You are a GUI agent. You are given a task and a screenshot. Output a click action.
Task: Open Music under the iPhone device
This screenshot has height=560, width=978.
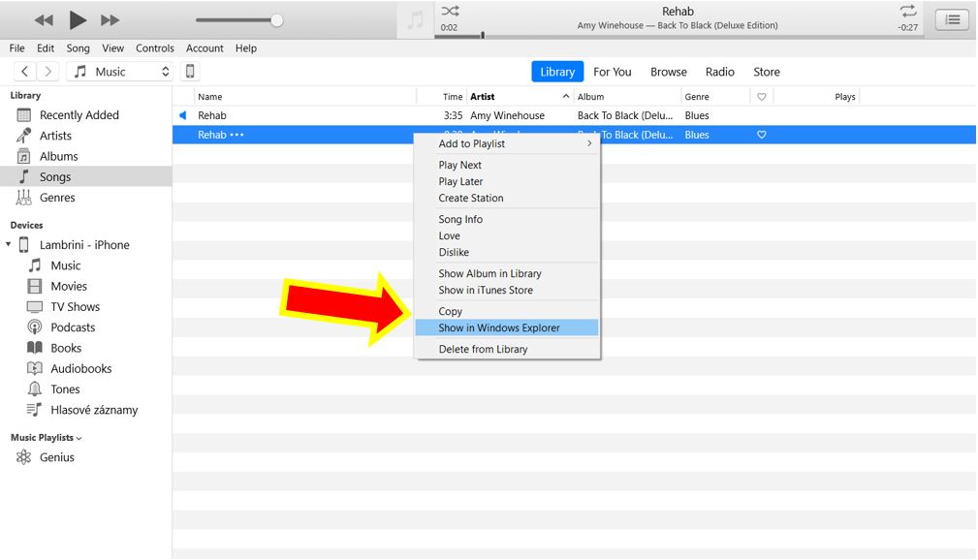(86, 265)
